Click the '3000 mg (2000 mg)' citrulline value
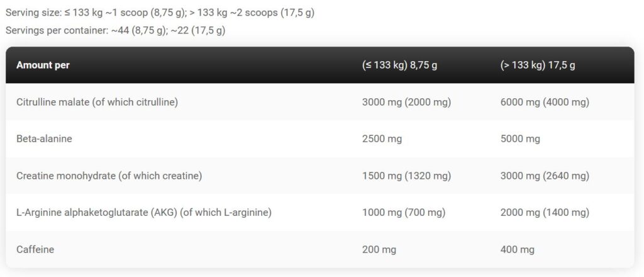This screenshot has width=644, height=277. (x=406, y=101)
